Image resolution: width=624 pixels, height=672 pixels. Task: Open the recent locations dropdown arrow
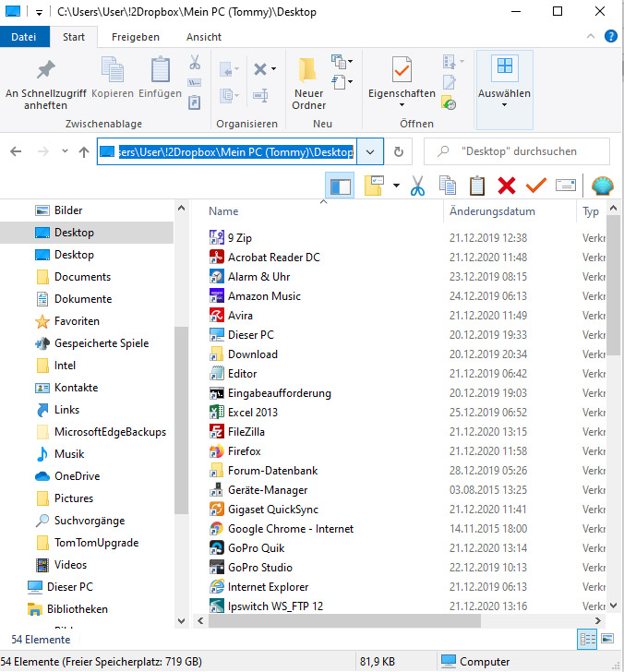click(x=64, y=151)
